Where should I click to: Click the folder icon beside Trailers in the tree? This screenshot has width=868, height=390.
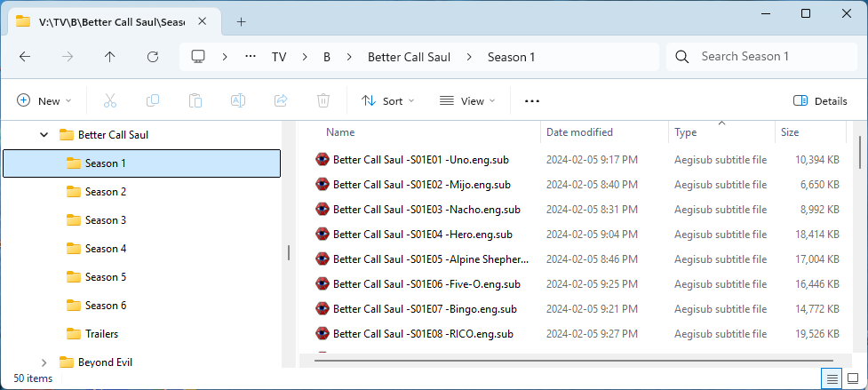pos(74,334)
